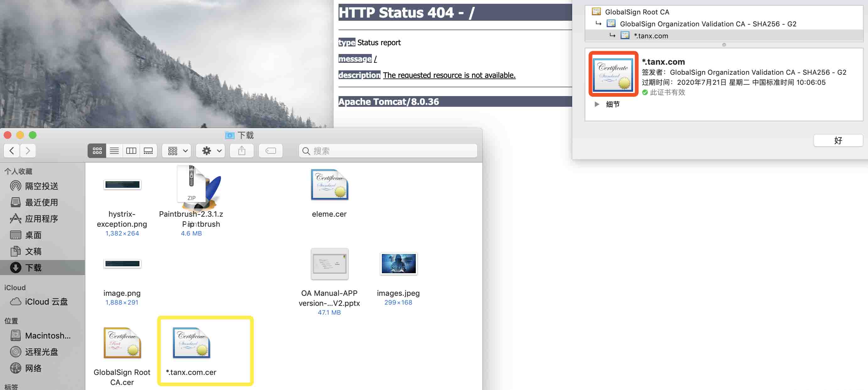
Task: Select the GlobalSign Root CA.cer file
Action: pos(122,343)
